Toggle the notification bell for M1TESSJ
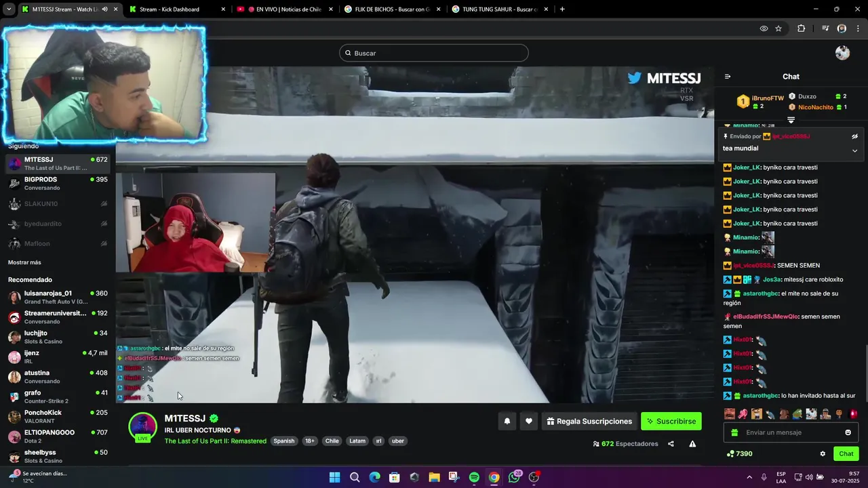The image size is (868, 488). (507, 422)
